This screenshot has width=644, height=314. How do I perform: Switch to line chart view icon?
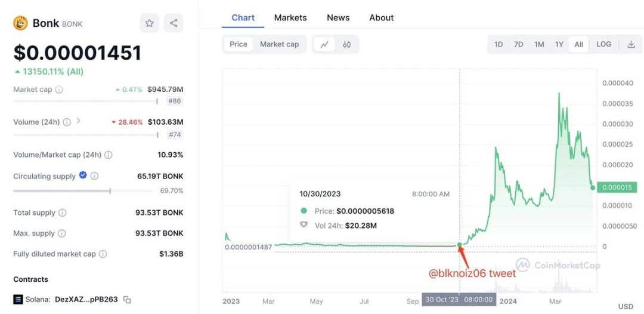[x=324, y=44]
